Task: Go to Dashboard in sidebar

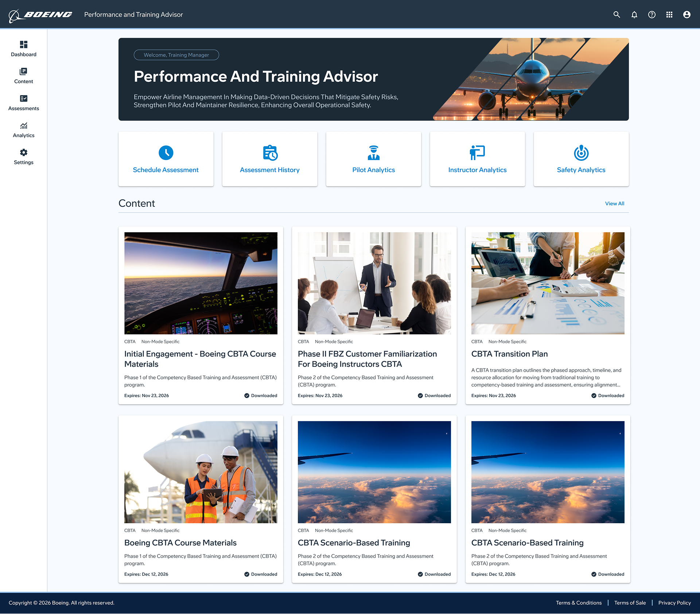Action: tap(24, 49)
